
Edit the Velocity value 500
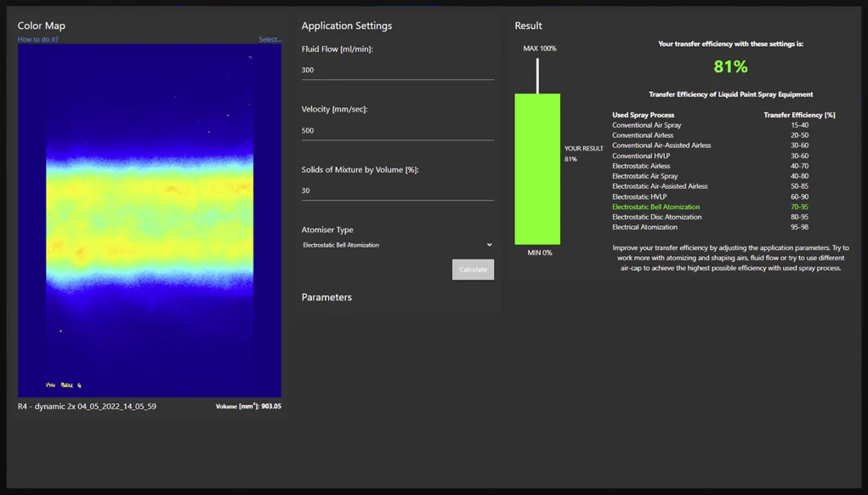(x=398, y=131)
